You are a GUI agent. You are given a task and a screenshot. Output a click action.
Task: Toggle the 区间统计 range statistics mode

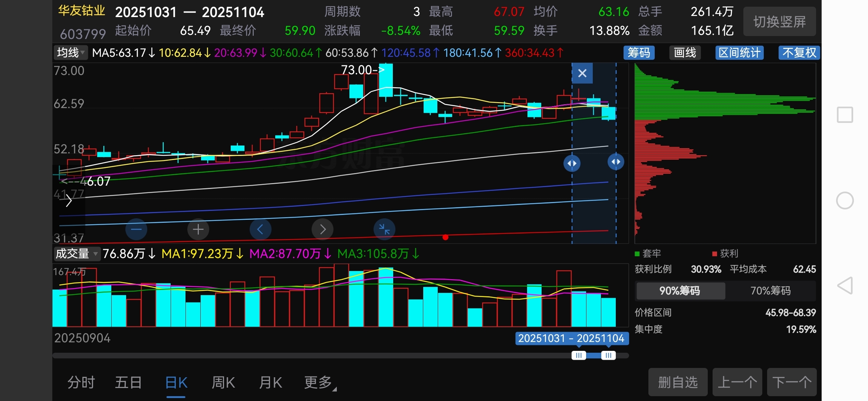click(x=739, y=53)
